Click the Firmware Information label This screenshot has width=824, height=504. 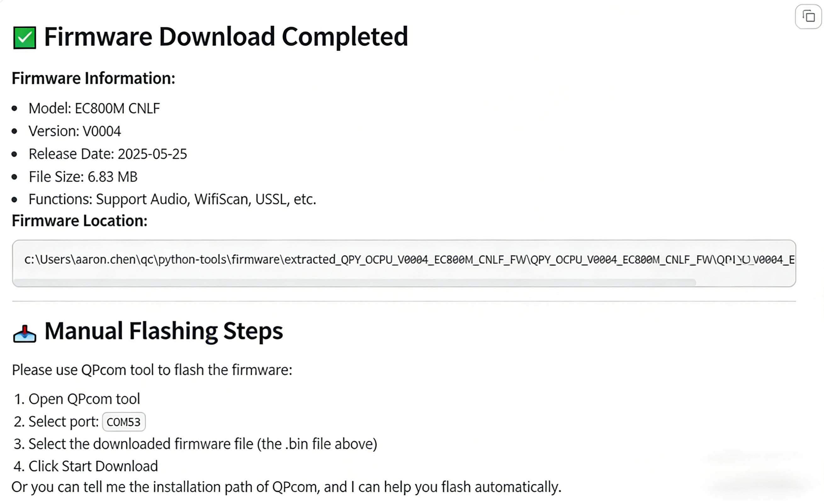[93, 78]
